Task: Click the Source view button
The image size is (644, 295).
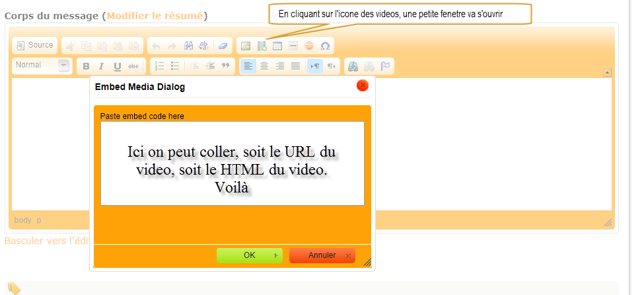Action: pyautogui.click(x=35, y=45)
